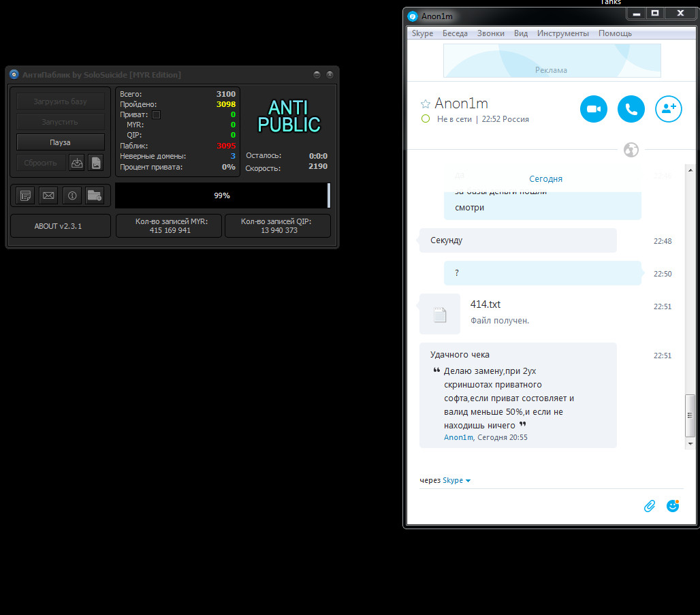This screenshot has width=700, height=615.
Task: Click the Пауза button
Action: (61, 142)
